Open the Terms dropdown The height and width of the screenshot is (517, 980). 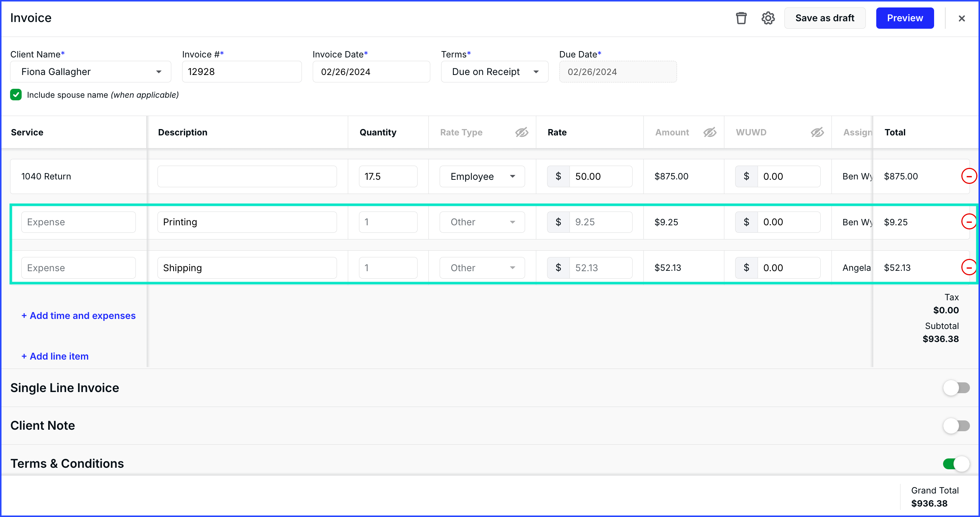494,72
